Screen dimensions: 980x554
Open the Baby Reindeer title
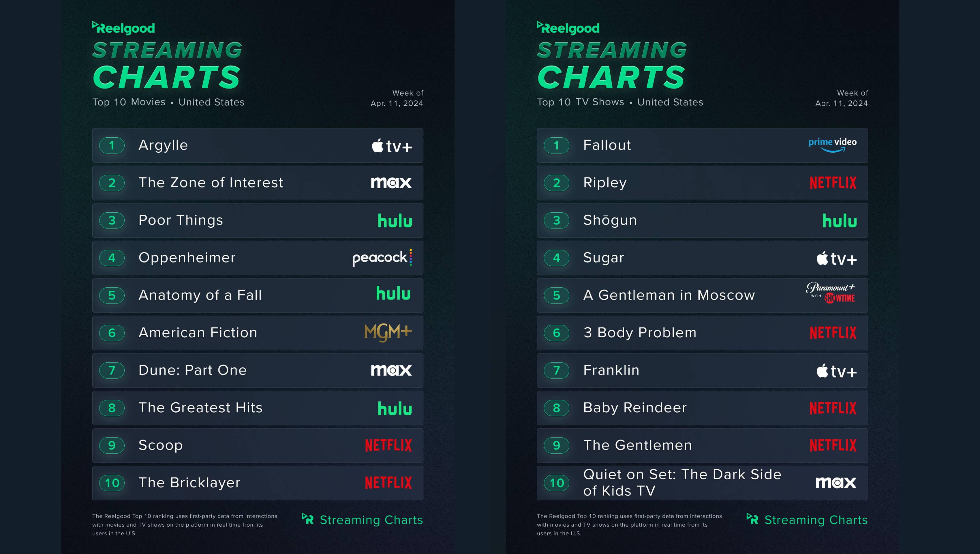[x=634, y=408]
